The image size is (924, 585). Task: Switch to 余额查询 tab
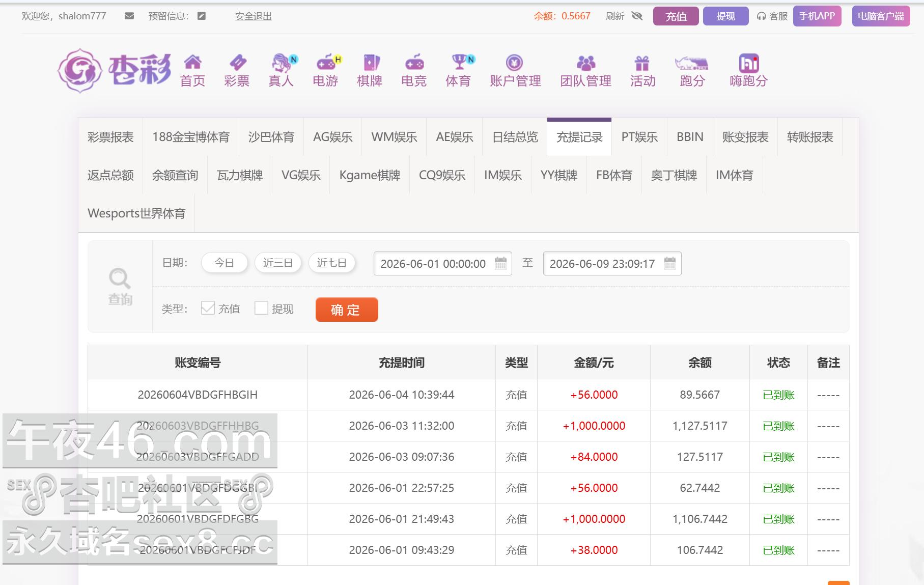point(175,175)
